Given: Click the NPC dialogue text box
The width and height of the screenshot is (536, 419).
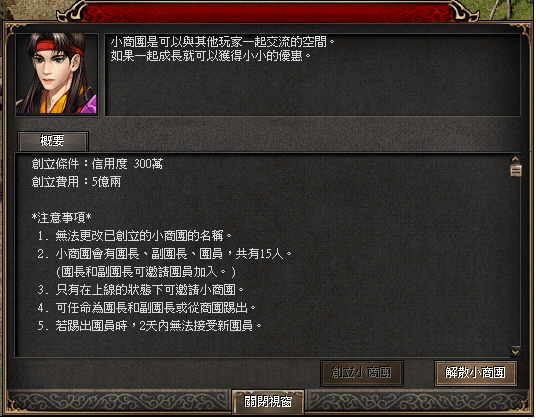Looking at the screenshot, I should tap(313, 75).
